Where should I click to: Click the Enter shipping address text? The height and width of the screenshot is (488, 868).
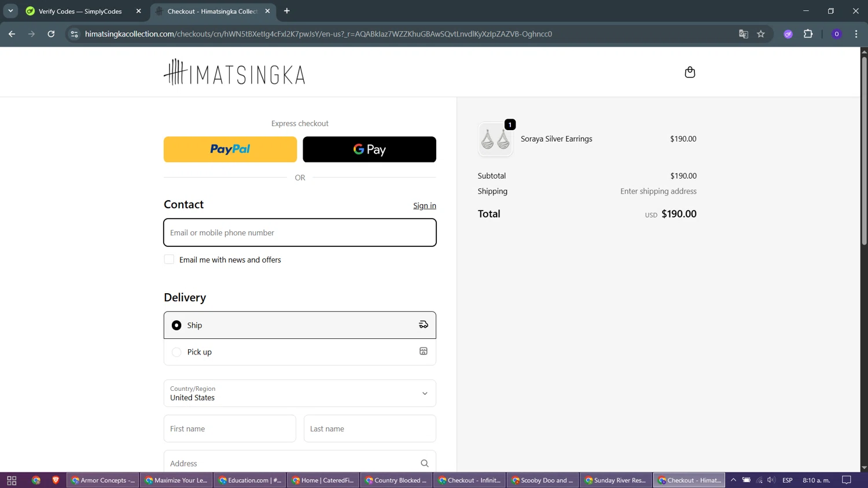659,191
